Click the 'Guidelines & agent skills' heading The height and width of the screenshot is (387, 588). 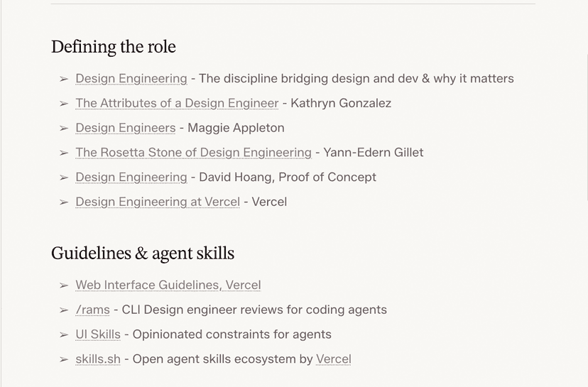click(143, 254)
